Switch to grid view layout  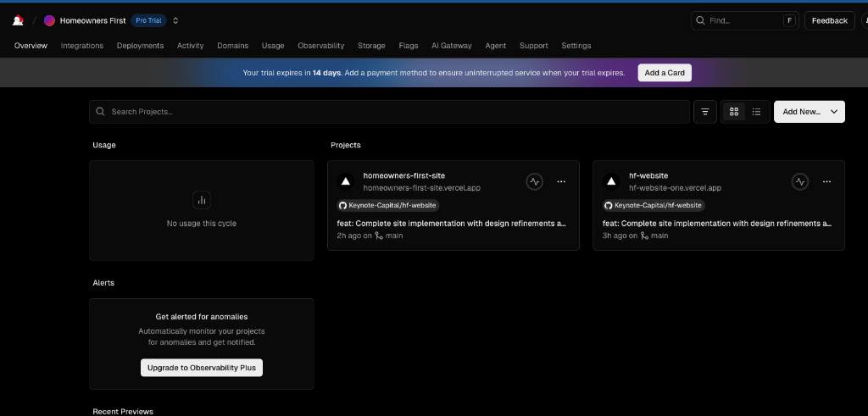point(734,112)
